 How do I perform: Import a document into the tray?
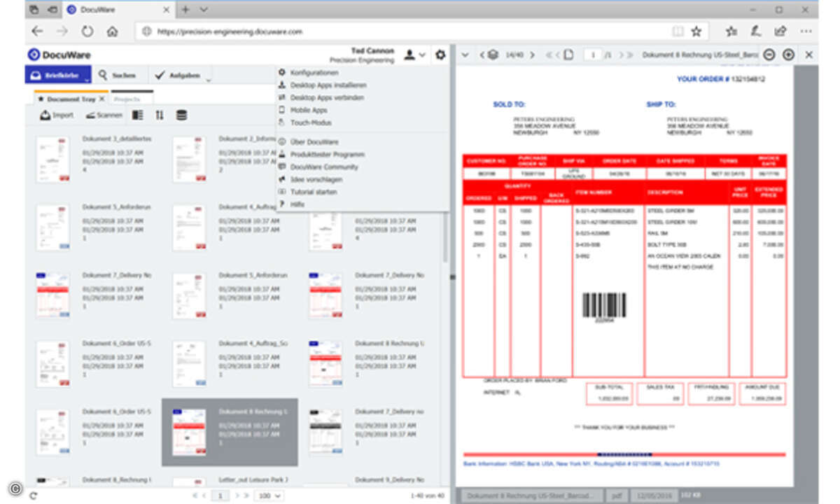(x=56, y=115)
